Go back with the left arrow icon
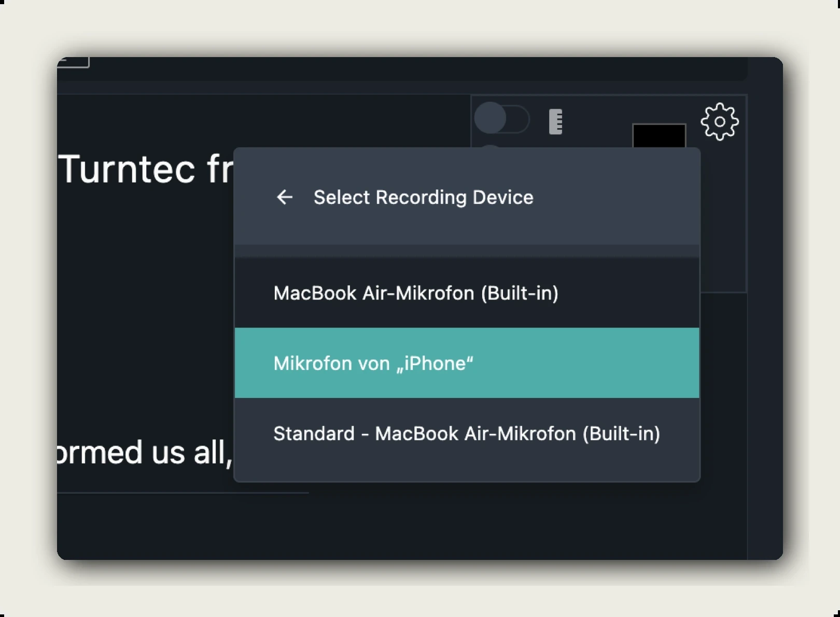840x617 pixels. [285, 197]
